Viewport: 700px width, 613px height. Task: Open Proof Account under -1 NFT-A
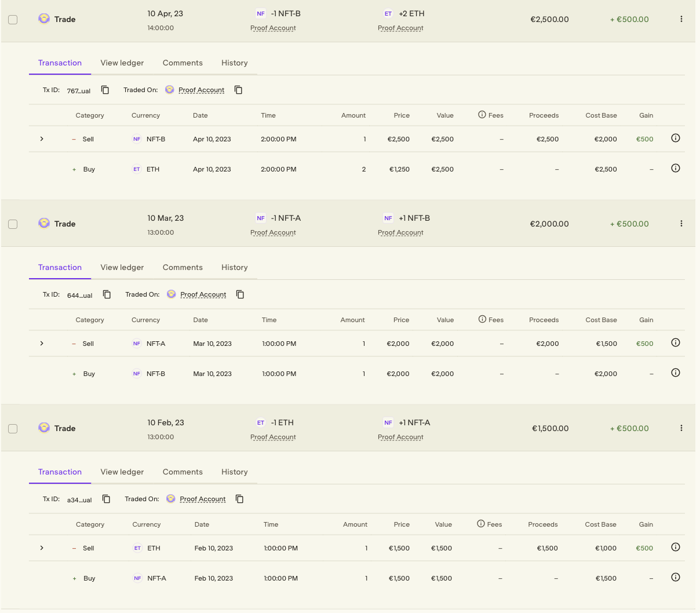pyautogui.click(x=273, y=232)
